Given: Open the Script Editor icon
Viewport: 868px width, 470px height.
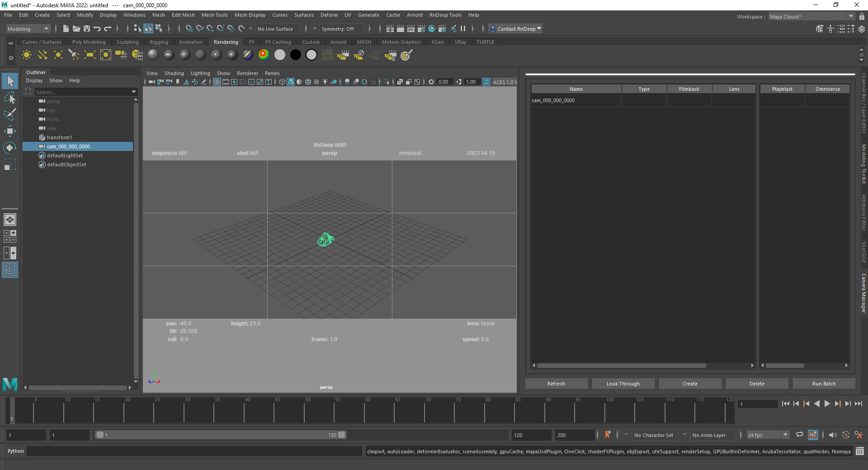Looking at the screenshot, I should [859, 451].
